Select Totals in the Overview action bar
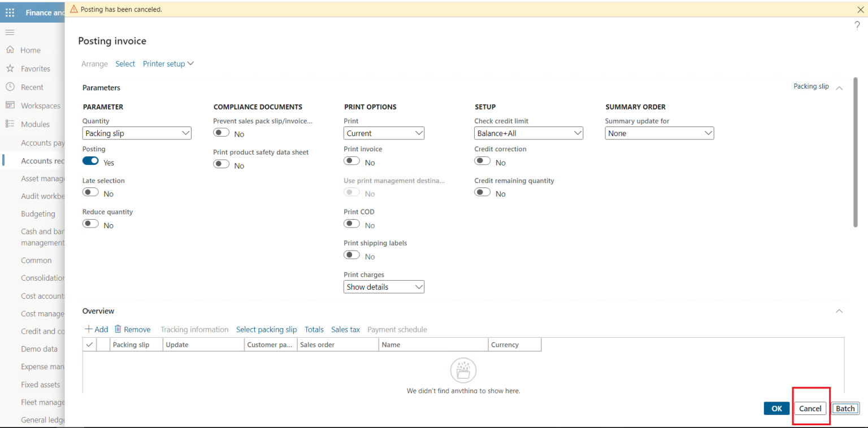 click(x=314, y=329)
